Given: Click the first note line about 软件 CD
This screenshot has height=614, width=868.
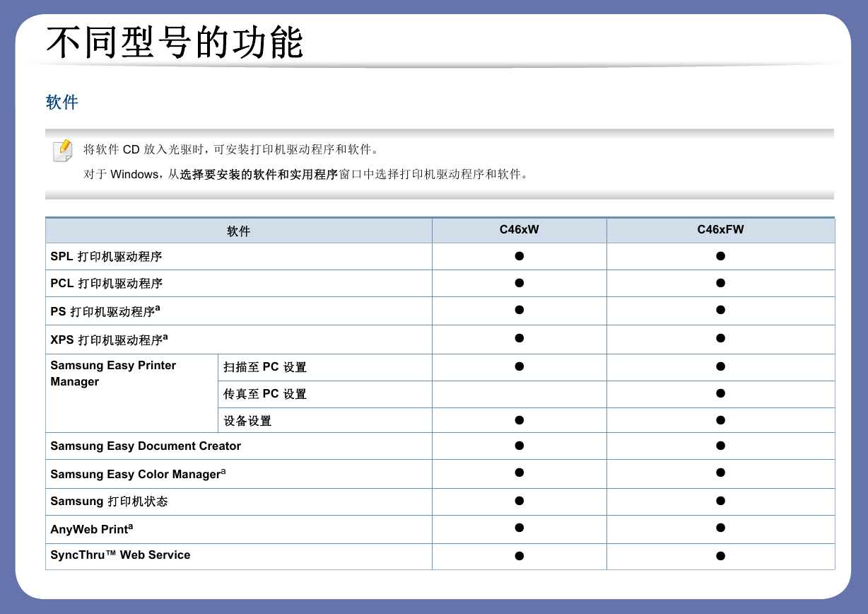Looking at the screenshot, I should point(232,149).
